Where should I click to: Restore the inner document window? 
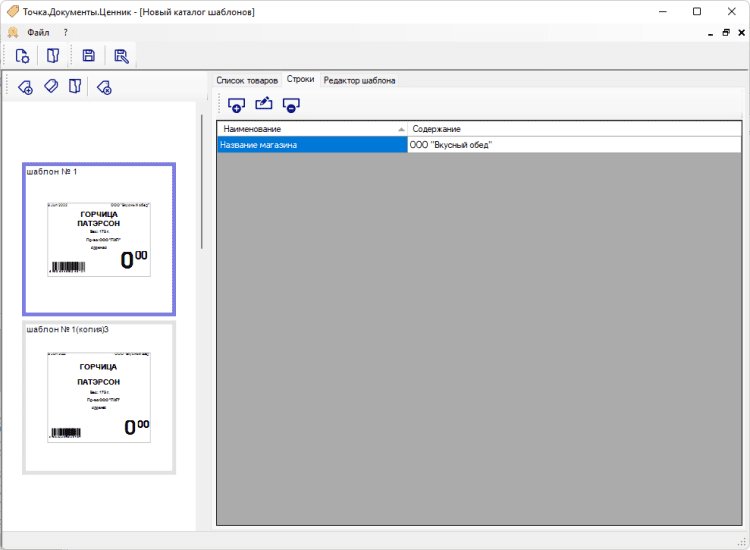(x=726, y=33)
